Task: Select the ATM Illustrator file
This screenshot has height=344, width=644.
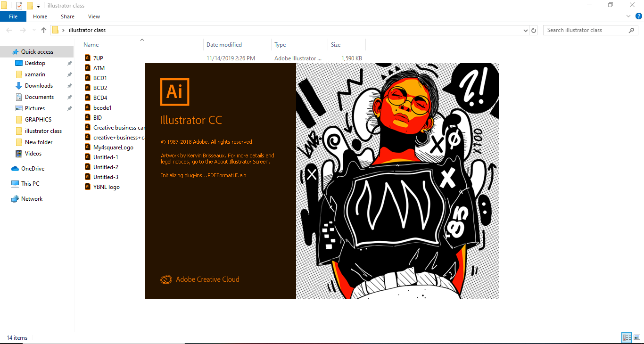Action: click(99, 68)
